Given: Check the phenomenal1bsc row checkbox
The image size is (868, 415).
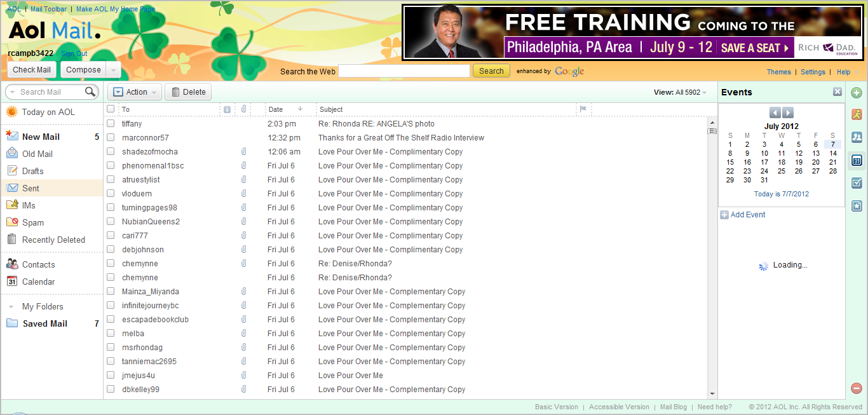Looking at the screenshot, I should pos(111,165).
